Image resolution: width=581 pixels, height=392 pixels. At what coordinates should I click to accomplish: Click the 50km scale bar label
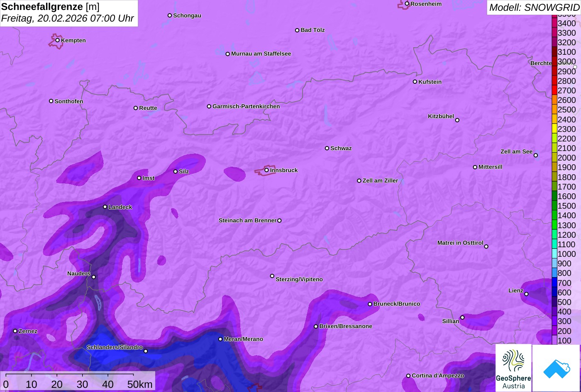140,385
